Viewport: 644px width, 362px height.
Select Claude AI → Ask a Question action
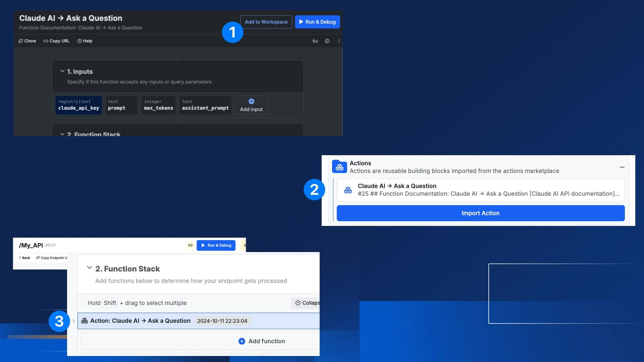481,190
